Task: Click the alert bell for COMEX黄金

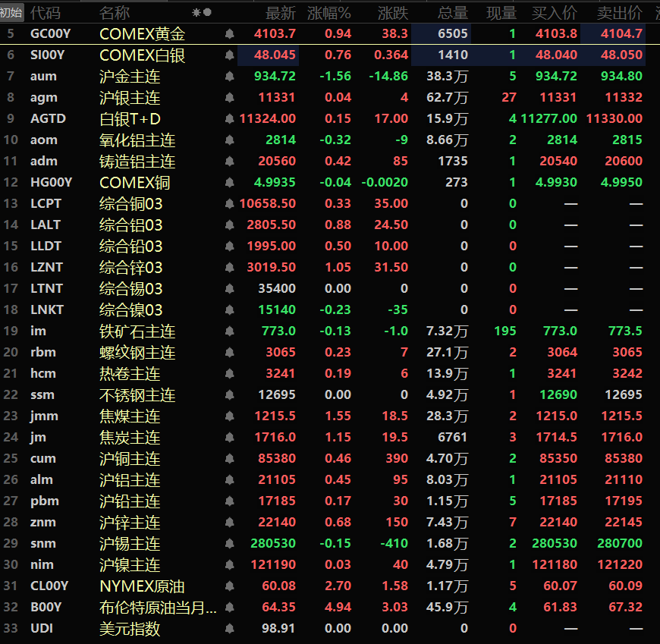Action: [229, 34]
